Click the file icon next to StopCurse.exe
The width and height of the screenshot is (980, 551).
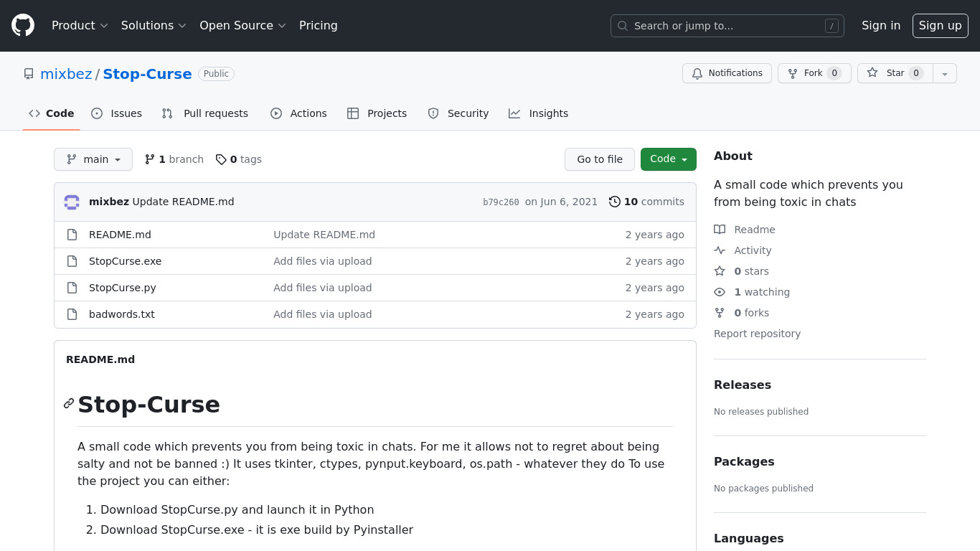pos(72,261)
